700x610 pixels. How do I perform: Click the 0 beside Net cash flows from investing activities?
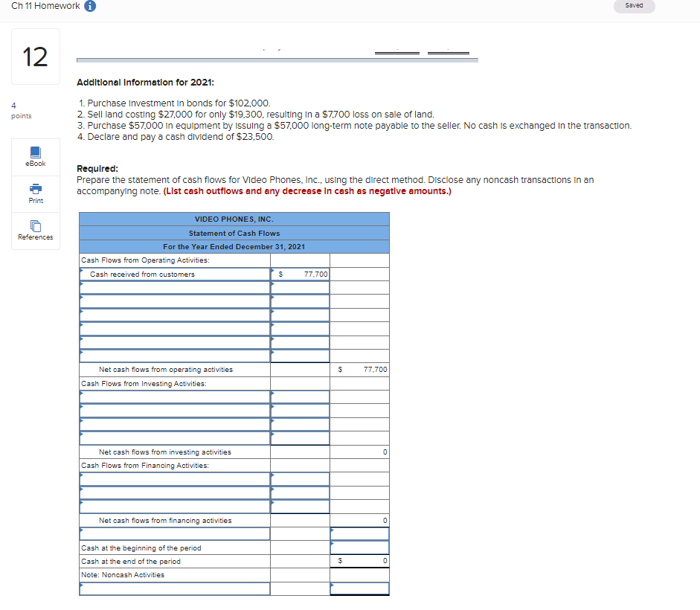(359, 450)
